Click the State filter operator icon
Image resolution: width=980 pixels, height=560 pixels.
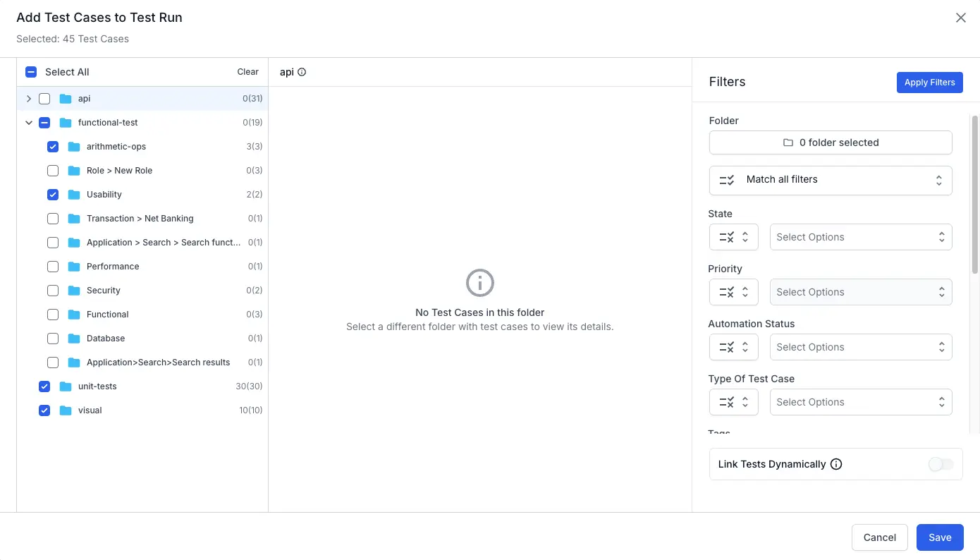tap(733, 237)
